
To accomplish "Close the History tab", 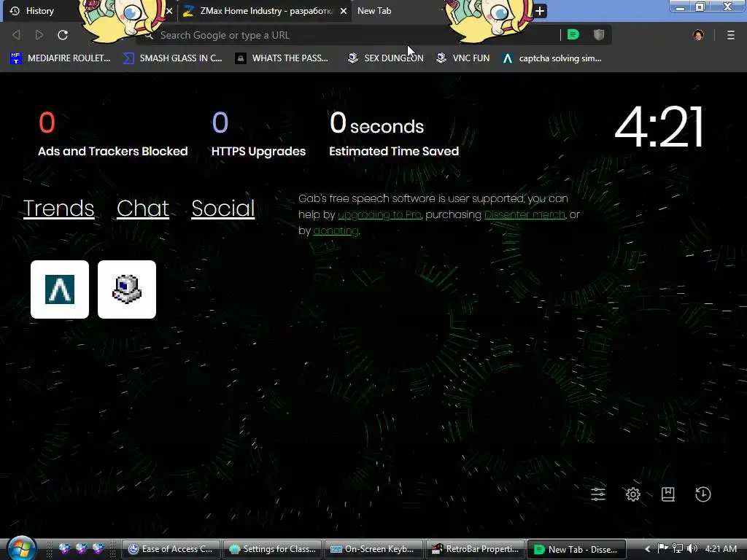I will [x=169, y=11].
